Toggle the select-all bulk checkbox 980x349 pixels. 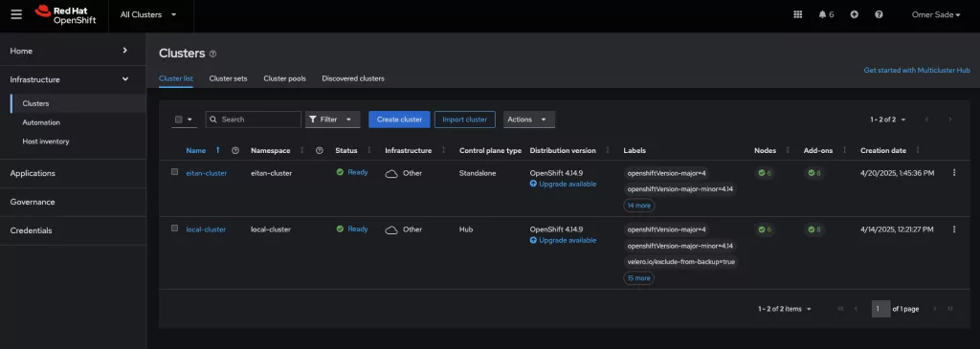pos(179,120)
